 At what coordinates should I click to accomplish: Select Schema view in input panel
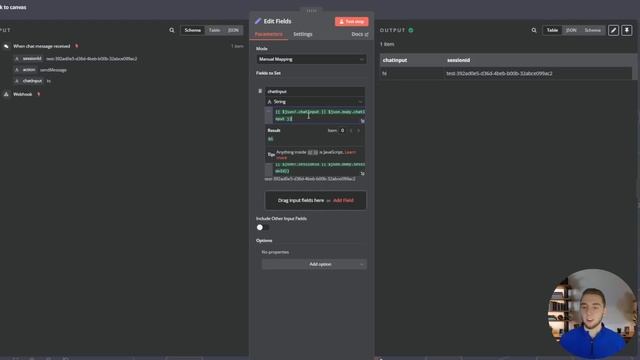pos(193,30)
